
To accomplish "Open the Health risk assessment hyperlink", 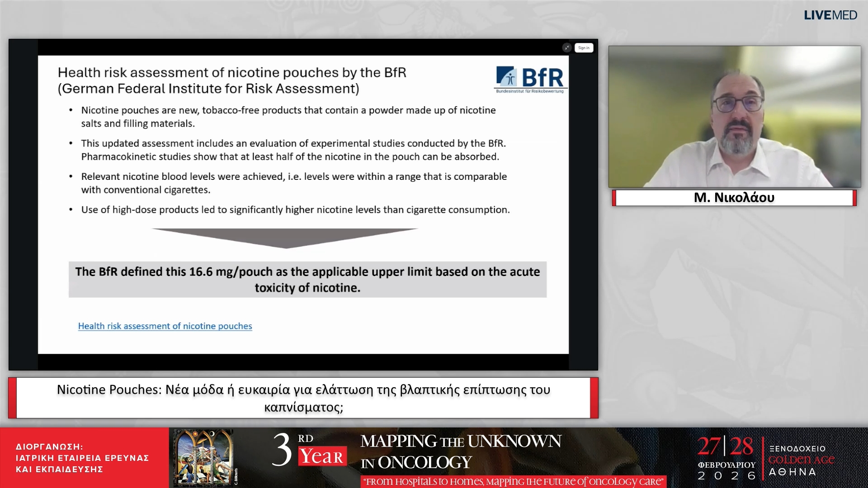I will coord(165,326).
